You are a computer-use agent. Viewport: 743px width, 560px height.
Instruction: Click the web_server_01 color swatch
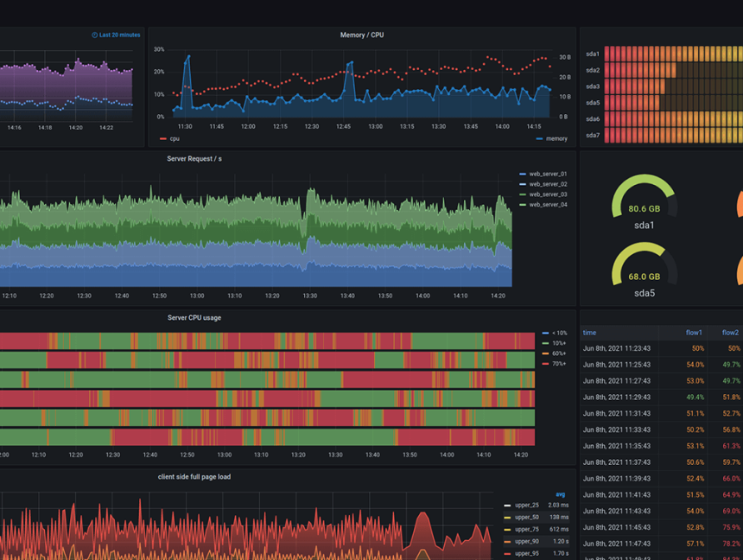[523, 174]
